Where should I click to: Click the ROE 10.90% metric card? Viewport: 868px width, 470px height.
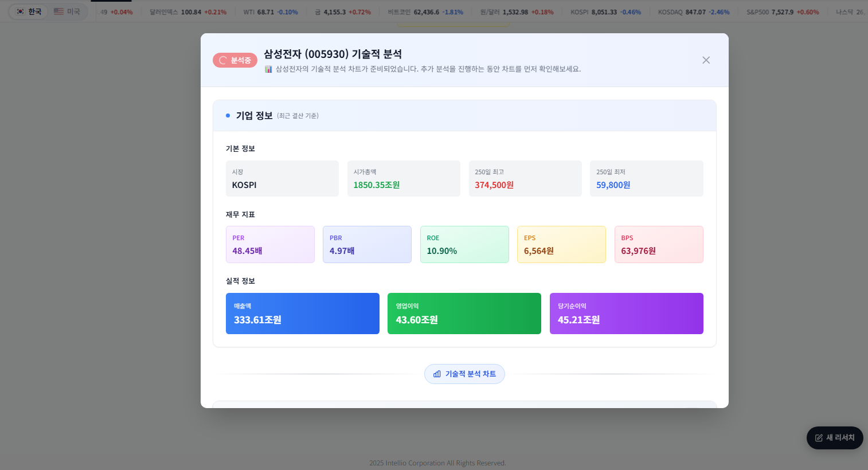464,244
